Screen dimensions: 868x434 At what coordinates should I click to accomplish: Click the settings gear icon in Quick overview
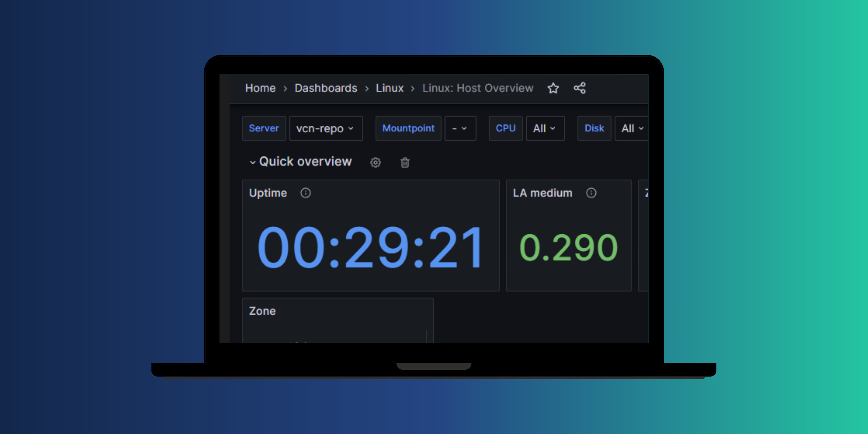pos(376,162)
